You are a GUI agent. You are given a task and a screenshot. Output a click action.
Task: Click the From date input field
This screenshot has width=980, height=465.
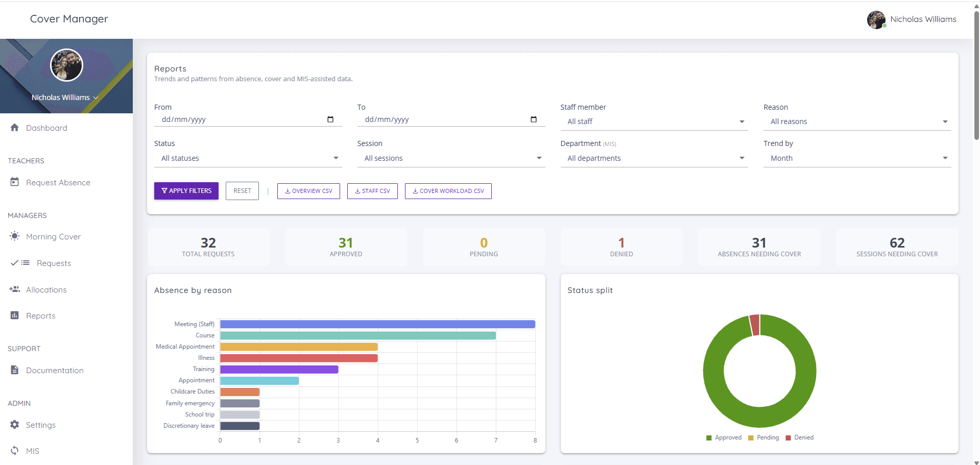[248, 119]
